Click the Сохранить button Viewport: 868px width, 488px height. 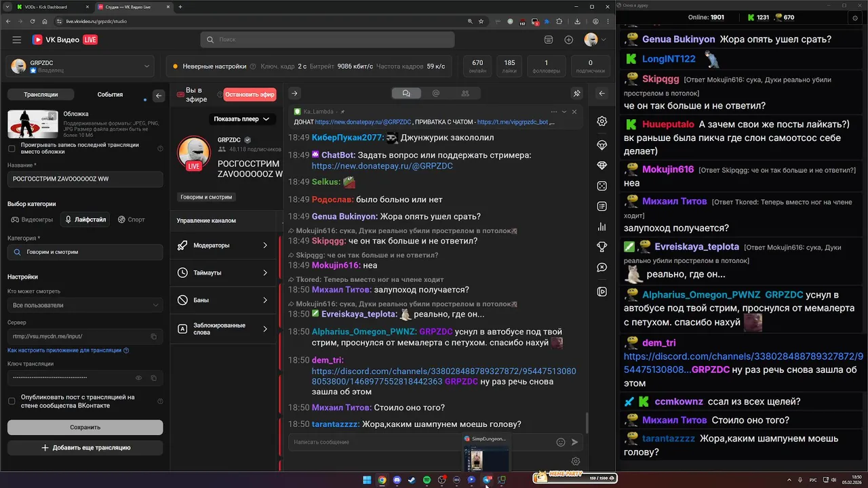(85, 427)
